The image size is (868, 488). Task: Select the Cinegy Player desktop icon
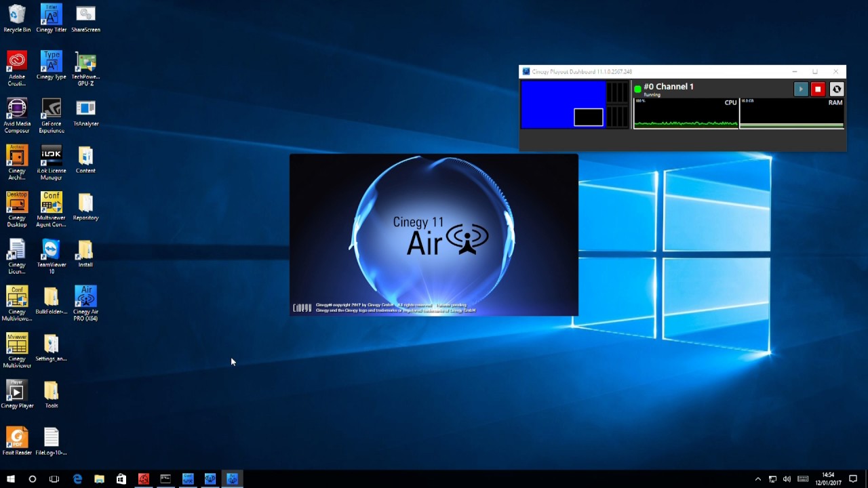point(17,394)
